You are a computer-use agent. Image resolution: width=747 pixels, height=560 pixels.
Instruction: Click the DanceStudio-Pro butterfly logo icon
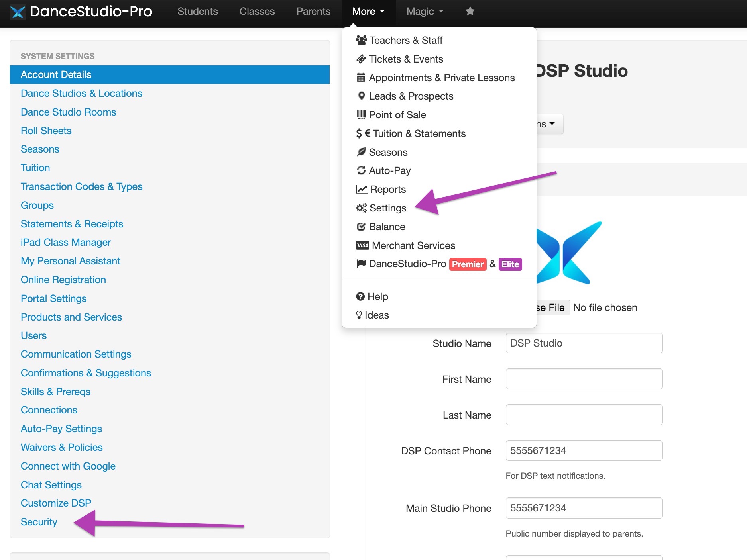[x=18, y=12]
